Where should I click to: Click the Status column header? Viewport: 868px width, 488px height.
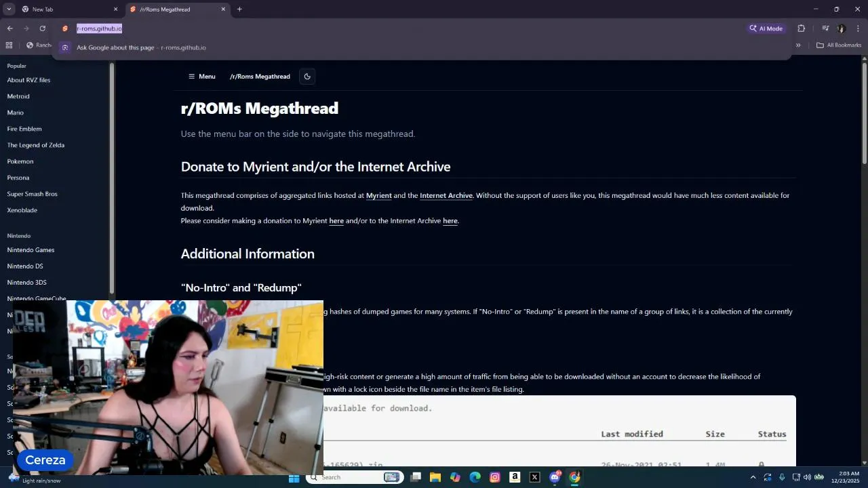772,434
